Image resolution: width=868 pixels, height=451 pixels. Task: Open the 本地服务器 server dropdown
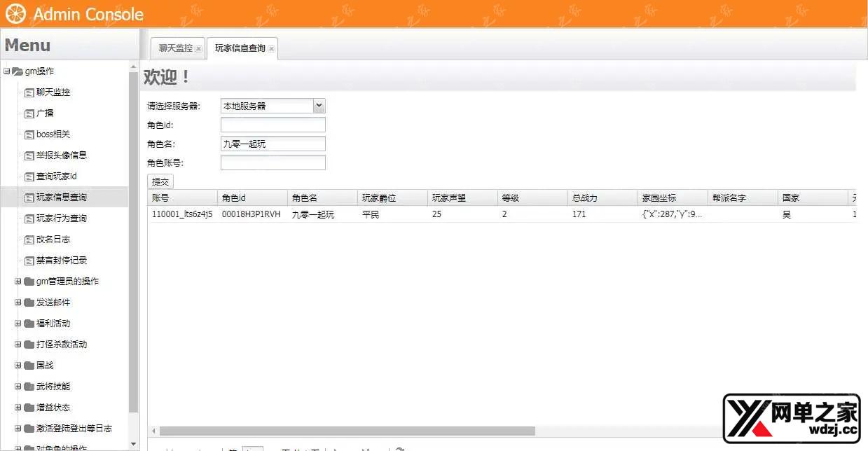coord(319,105)
